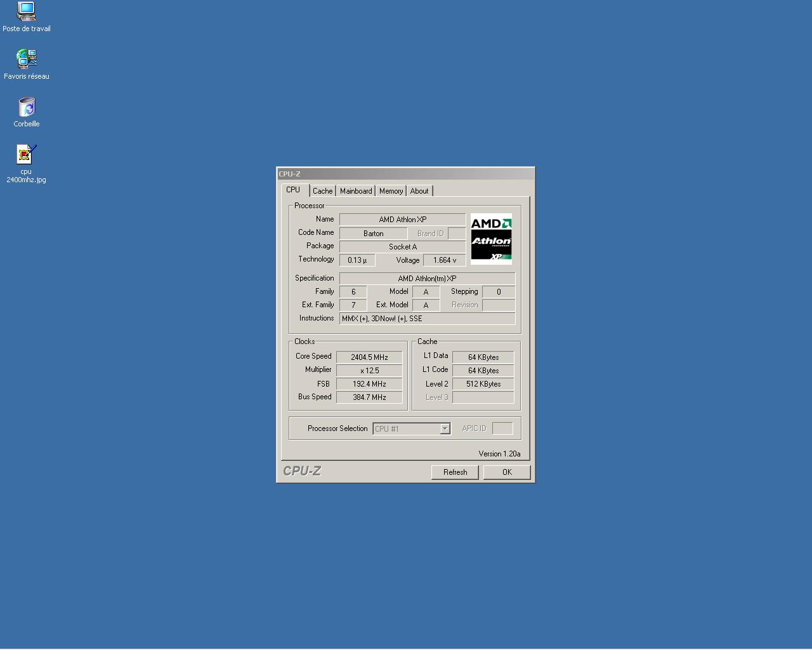Click the Core Speed value 2404.5 MHz
The width and height of the screenshot is (812, 650).
[369, 357]
